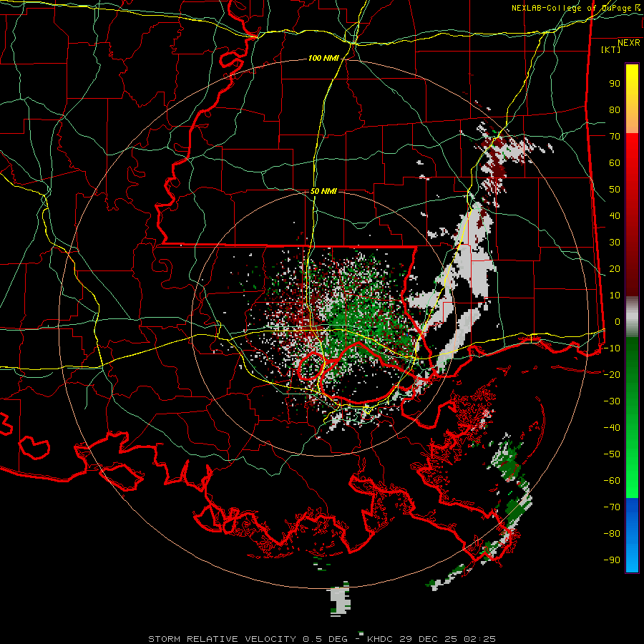Viewport: 644px width, 644px height.
Task: Click the 20 value on the velocity scale
Action: pos(615,268)
